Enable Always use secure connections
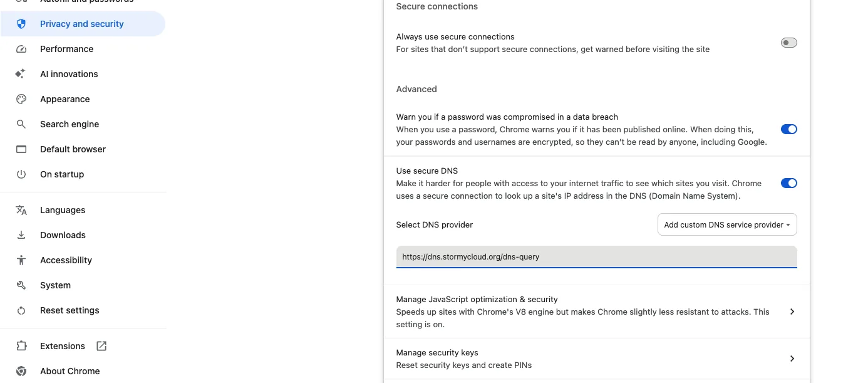 point(788,43)
